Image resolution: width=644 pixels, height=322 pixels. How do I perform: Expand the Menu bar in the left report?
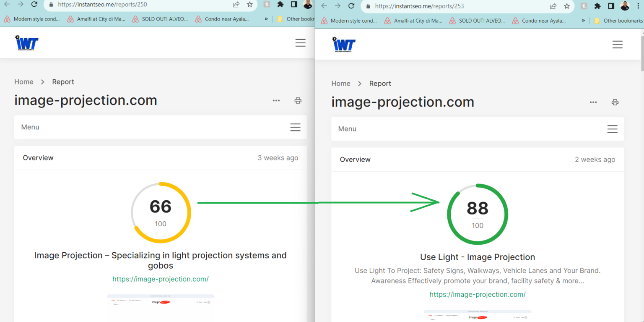(x=295, y=127)
